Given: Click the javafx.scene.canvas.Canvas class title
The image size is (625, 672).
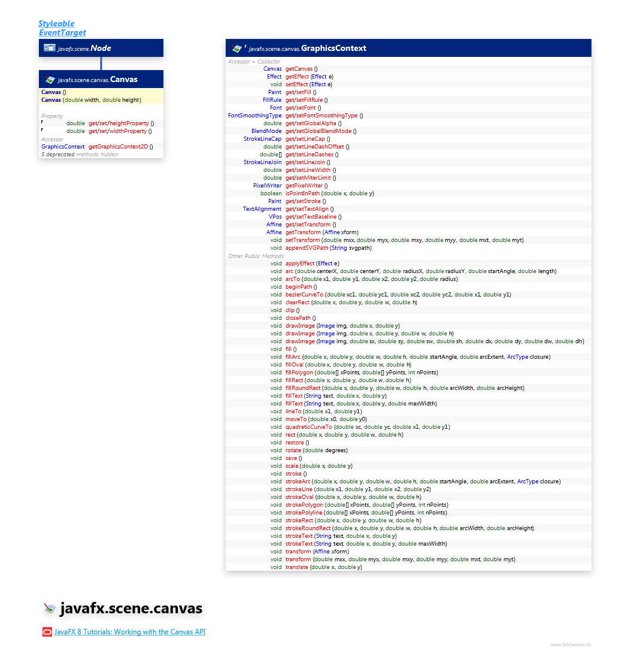Looking at the screenshot, I should click(98, 80).
